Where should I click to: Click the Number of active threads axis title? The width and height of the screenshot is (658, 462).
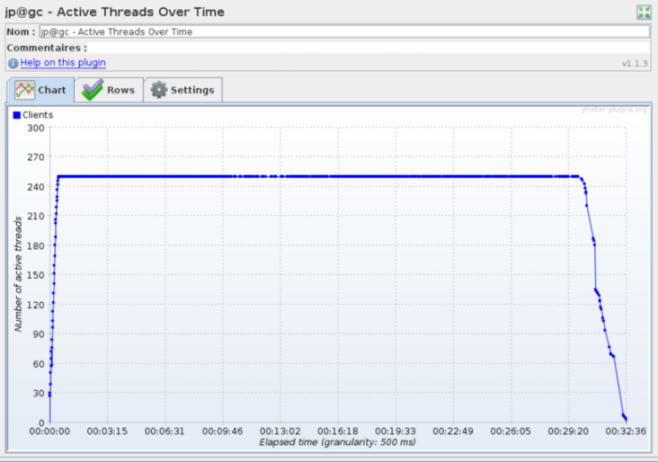[x=18, y=273]
